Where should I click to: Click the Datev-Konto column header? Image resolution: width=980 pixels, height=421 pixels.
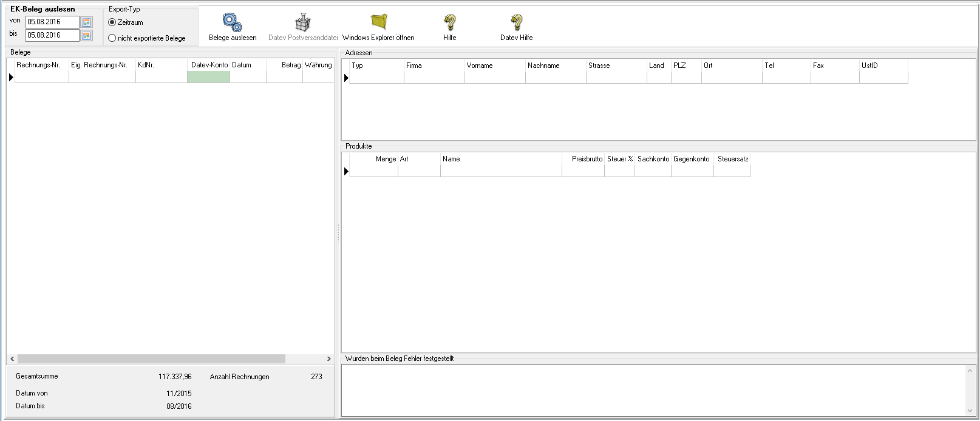[209, 65]
